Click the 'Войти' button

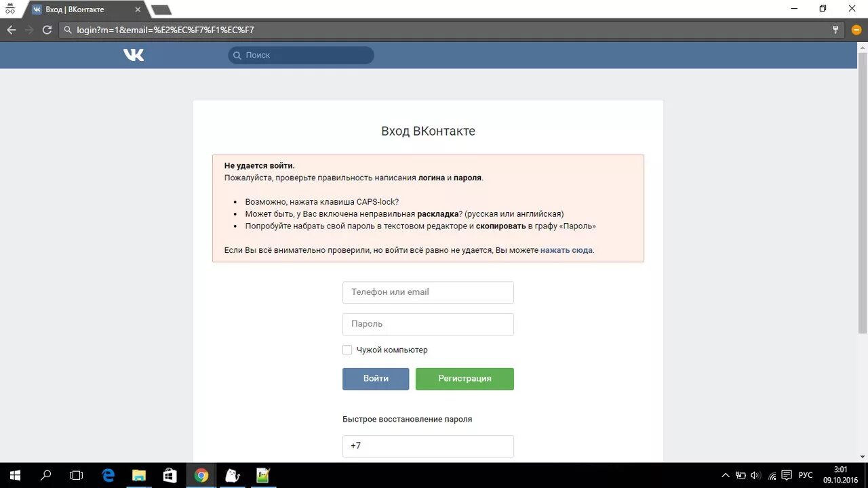(x=376, y=379)
